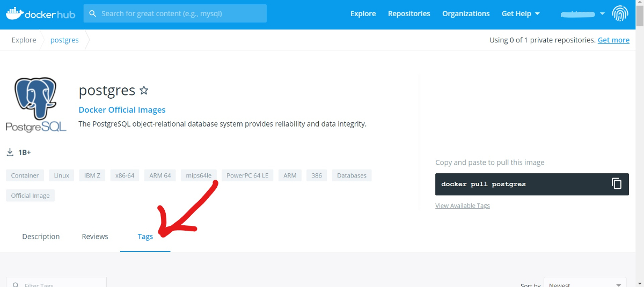Follow the Get more link
The width and height of the screenshot is (644, 287).
click(x=613, y=40)
